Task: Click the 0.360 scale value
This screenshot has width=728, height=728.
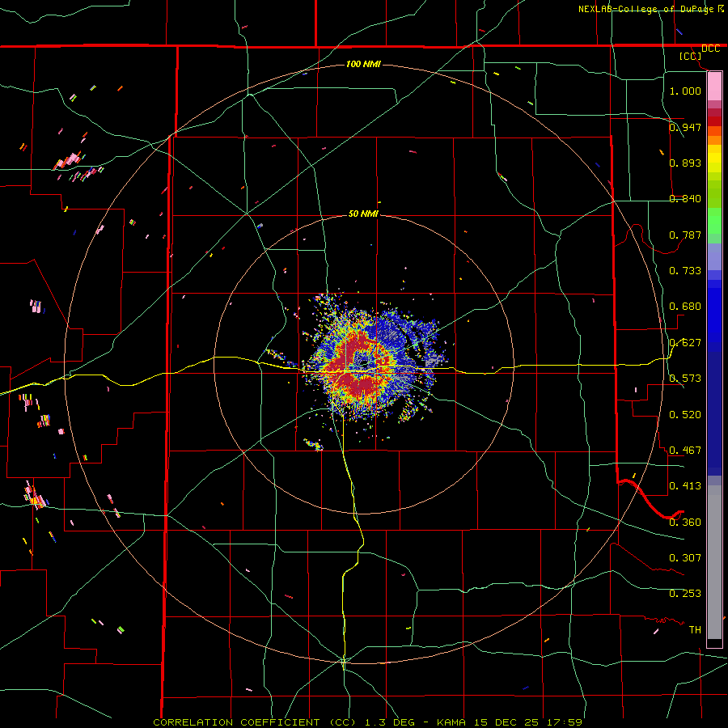Action: pyautogui.click(x=685, y=523)
